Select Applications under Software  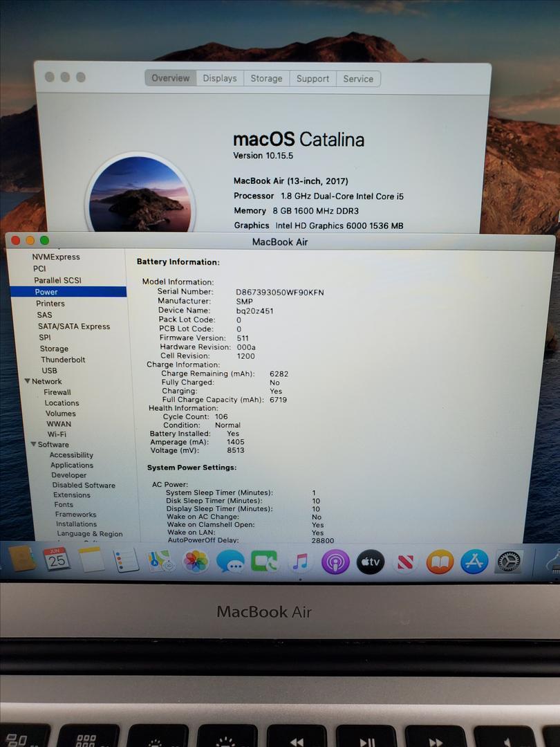72,465
